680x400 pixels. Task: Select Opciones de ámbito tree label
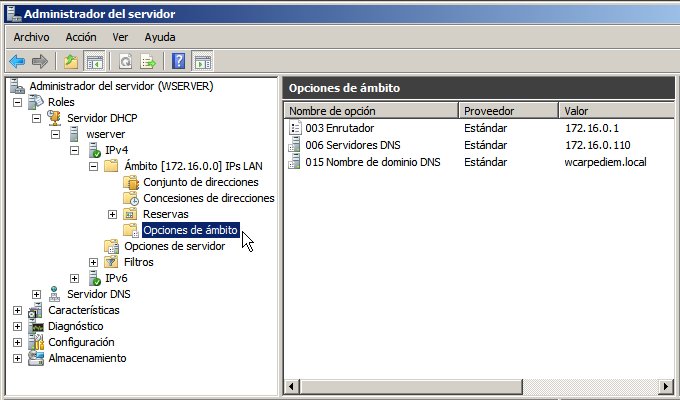pyautogui.click(x=190, y=230)
